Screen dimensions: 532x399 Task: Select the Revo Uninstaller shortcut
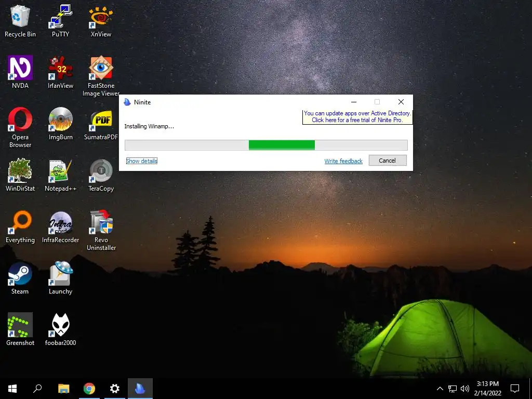coord(101,230)
